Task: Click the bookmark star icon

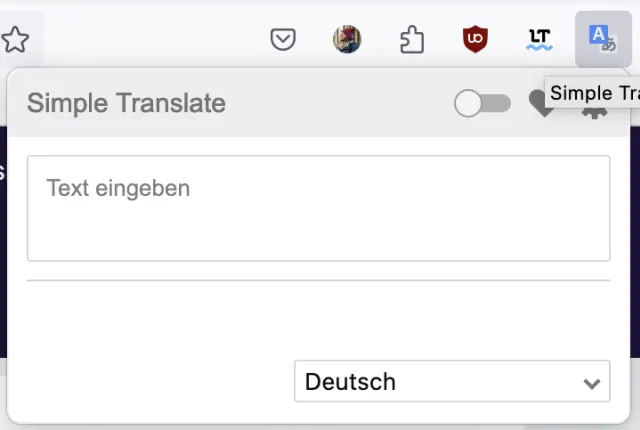Action: pos(15,40)
